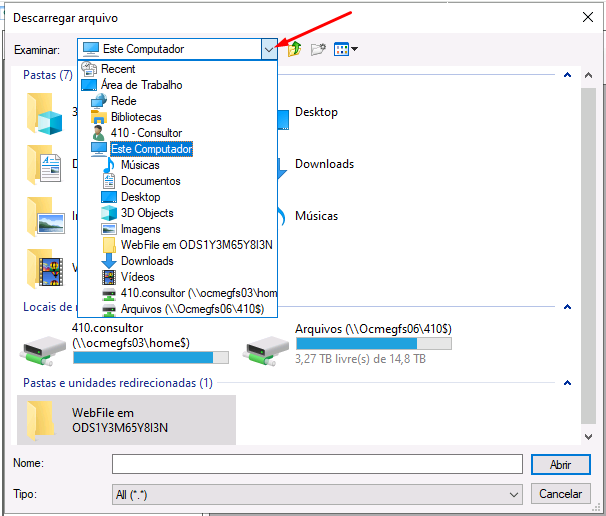Select Documentos from the location list
The image size is (606, 516).
150,181
